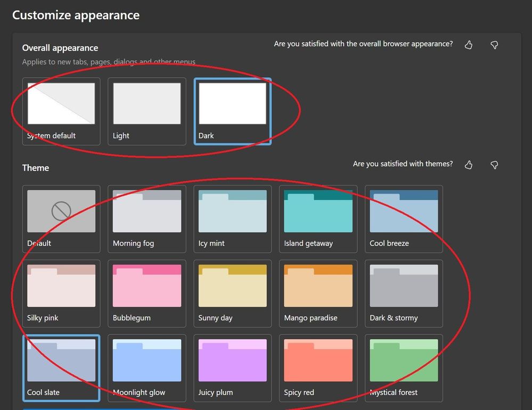
Task: Choose the Default theme tile
Action: [61, 219]
